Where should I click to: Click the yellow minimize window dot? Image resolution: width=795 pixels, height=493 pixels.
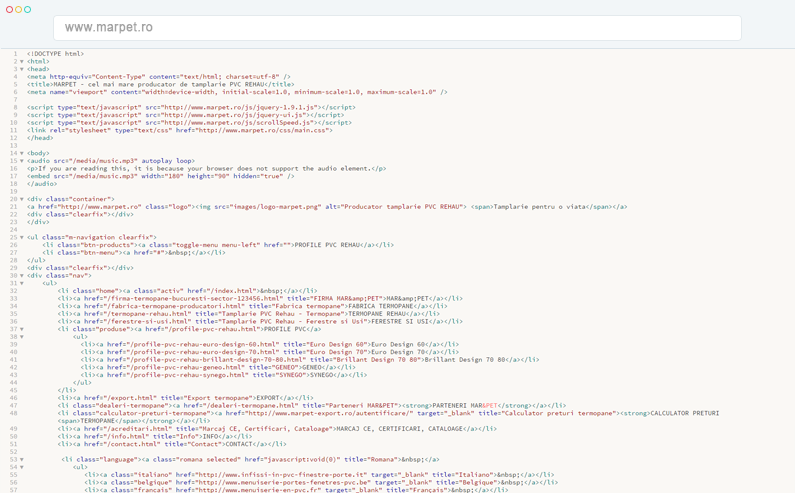[18, 10]
